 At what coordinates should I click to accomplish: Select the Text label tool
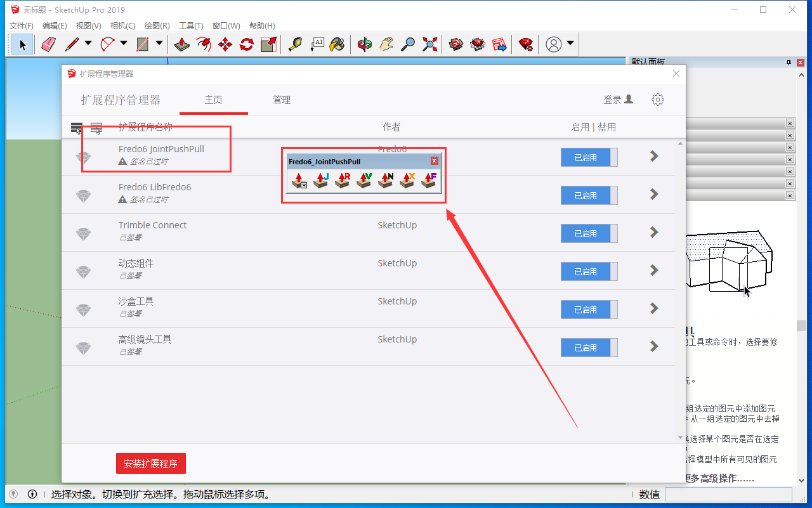coord(317,44)
